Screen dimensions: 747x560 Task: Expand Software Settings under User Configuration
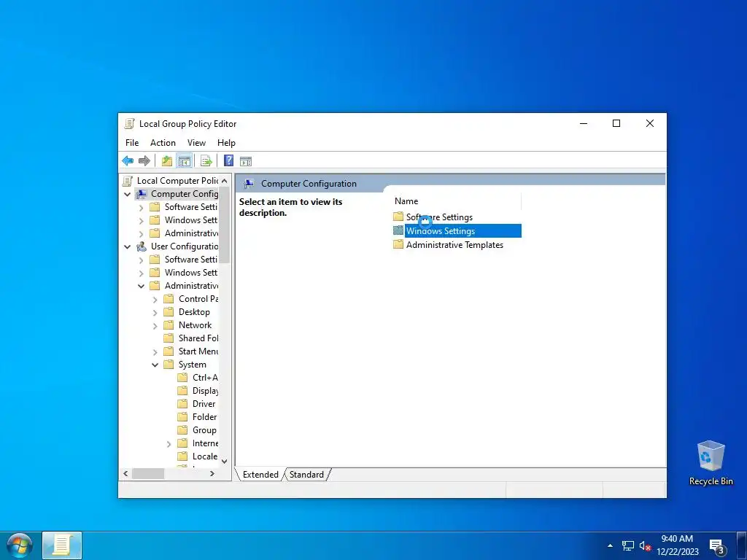click(141, 260)
